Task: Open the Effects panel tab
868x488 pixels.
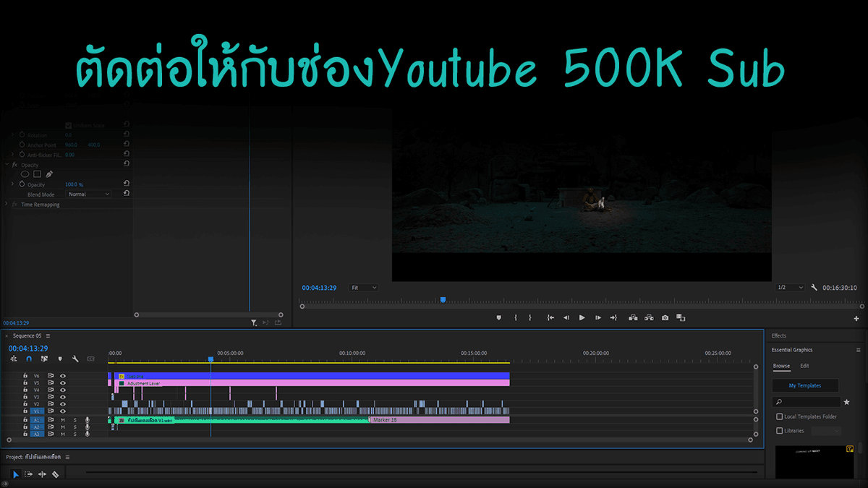Action: (778, 335)
